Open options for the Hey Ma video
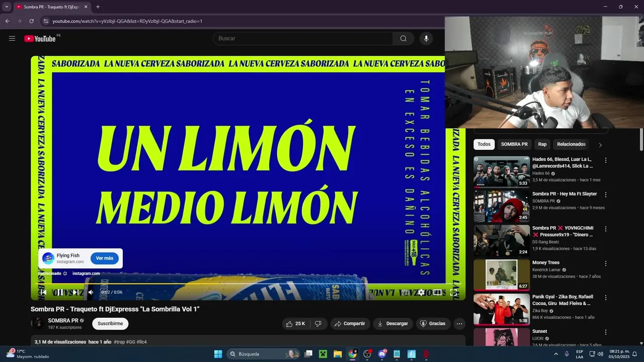The width and height of the screenshot is (644, 362). [x=606, y=195]
